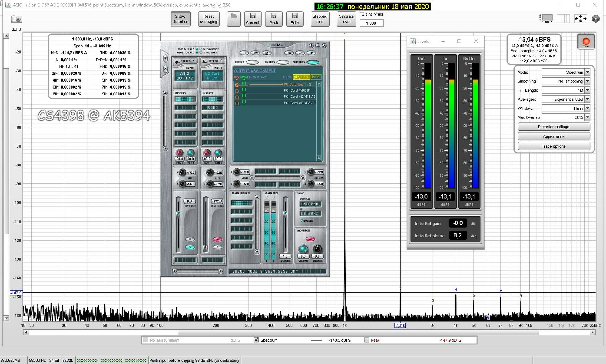Image resolution: width=606 pixels, height=364 pixels.
Task: Open E-MU help question mark
Action: (x=311, y=46)
